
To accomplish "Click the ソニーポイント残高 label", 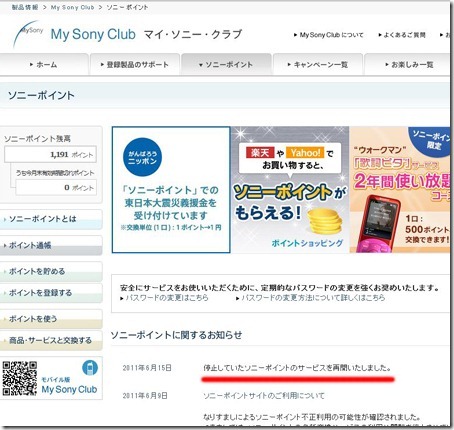I will (x=37, y=138).
